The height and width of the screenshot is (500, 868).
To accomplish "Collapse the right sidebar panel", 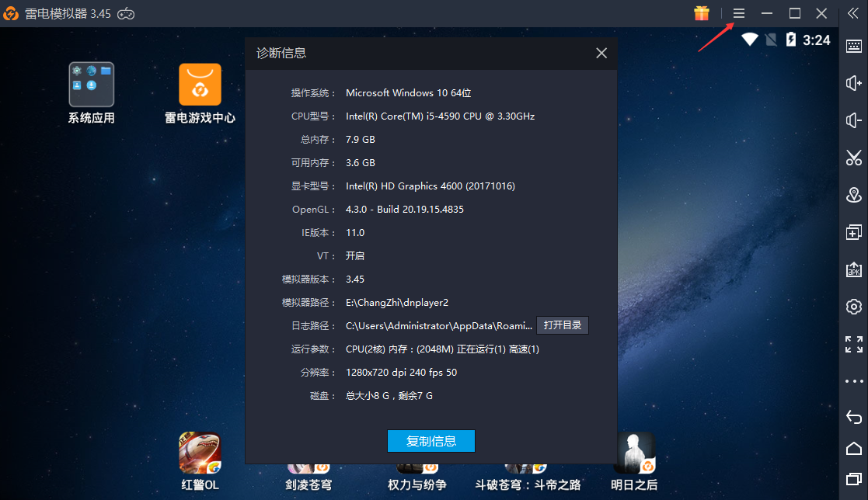I will pos(853,12).
